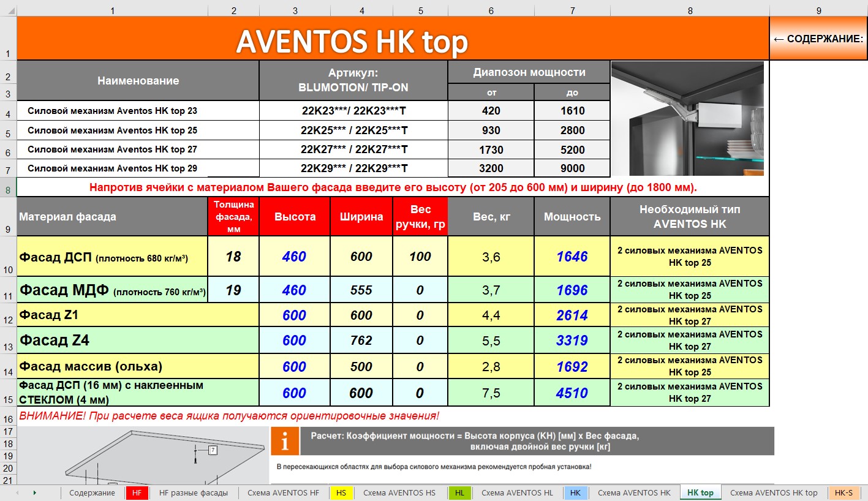Open the Схема AVENTOS HL tab
Viewport: 868px width, 501px height.
pyautogui.click(x=516, y=493)
